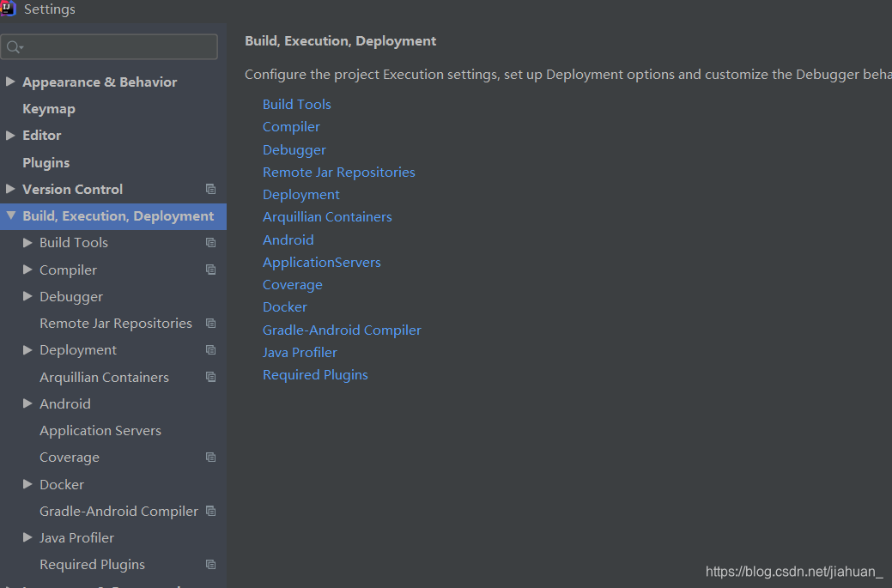Collapse the Build, Execution, Deployment node
The width and height of the screenshot is (892, 588).
point(10,216)
